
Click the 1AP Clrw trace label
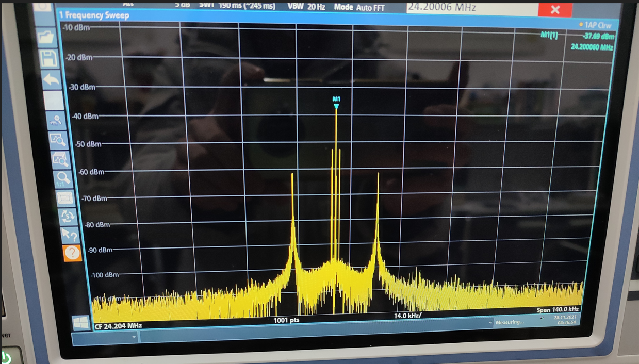[x=597, y=25]
